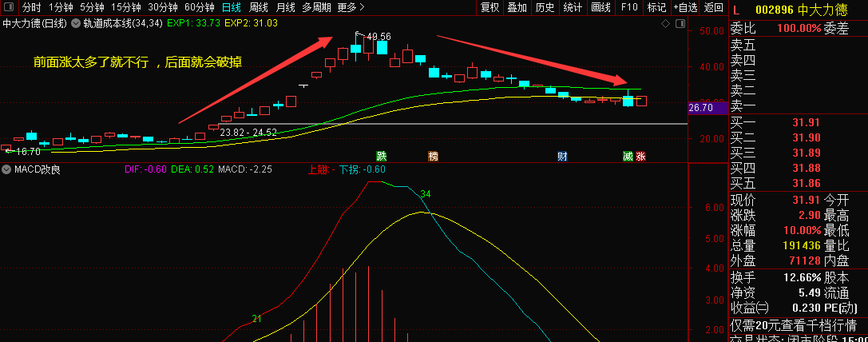Viewport: 868px width, 342px height.
Task: Open the 历史 history button
Action: coord(545,7)
